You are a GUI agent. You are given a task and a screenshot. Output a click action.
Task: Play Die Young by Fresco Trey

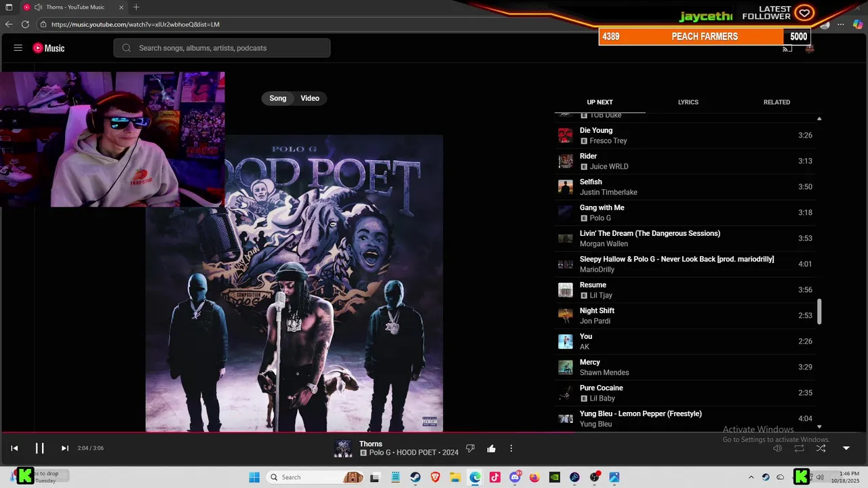point(686,136)
